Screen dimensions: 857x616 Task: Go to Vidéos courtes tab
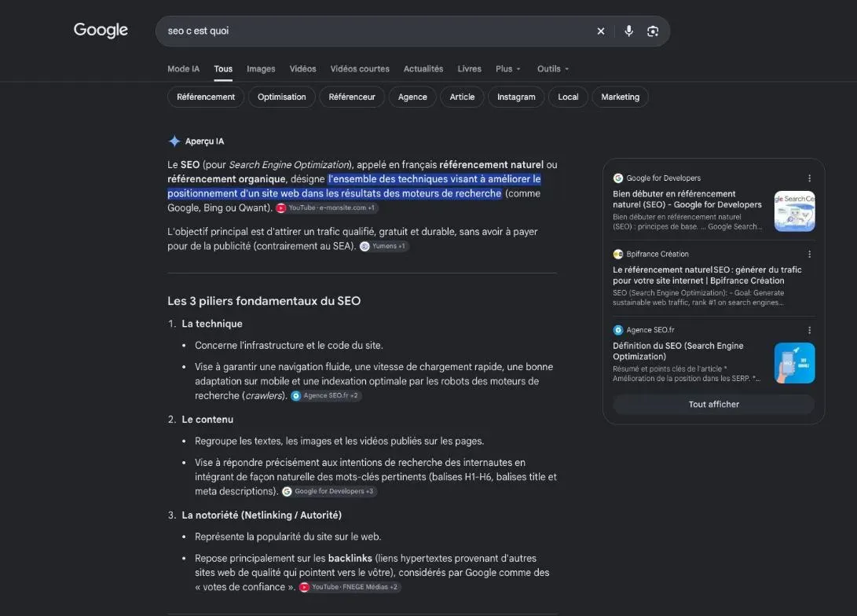pyautogui.click(x=360, y=69)
